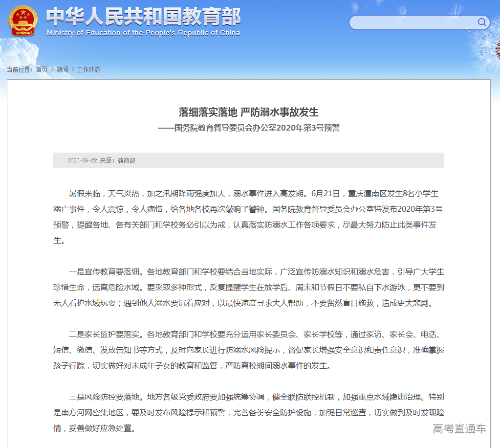Screen dimensions: 500x448
Task: Click the article headline 落细落实落地 严防溺水事故发生
Action: (248, 112)
